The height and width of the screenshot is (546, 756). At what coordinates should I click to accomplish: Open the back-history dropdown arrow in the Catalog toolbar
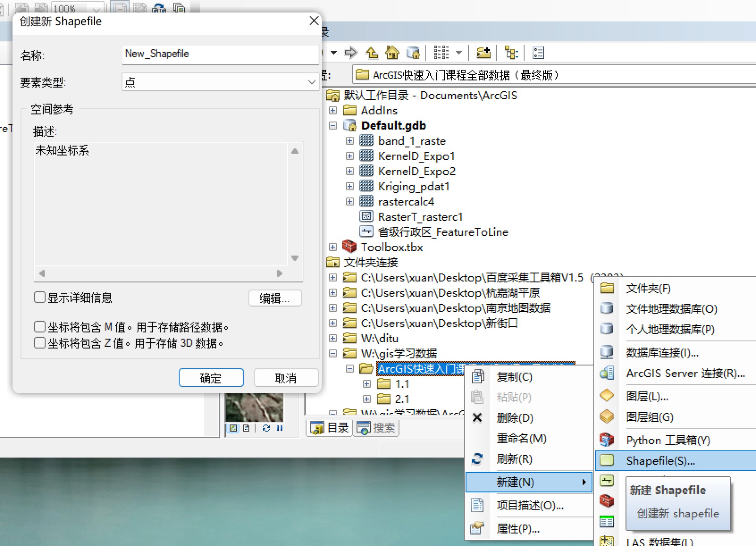tap(333, 53)
